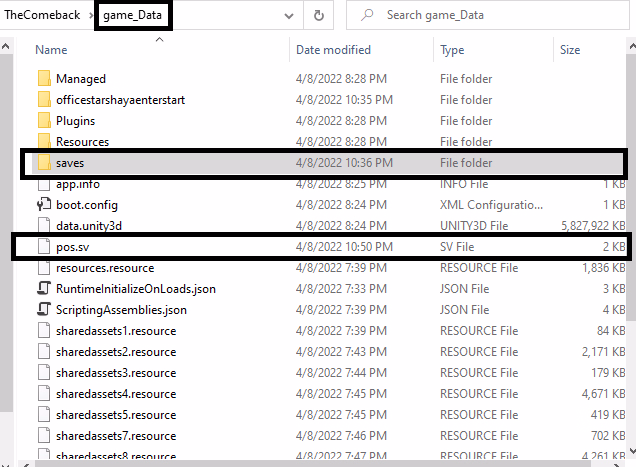The height and width of the screenshot is (467, 636).
Task: Select the sharedassets2.resource file name
Action: 116,352
